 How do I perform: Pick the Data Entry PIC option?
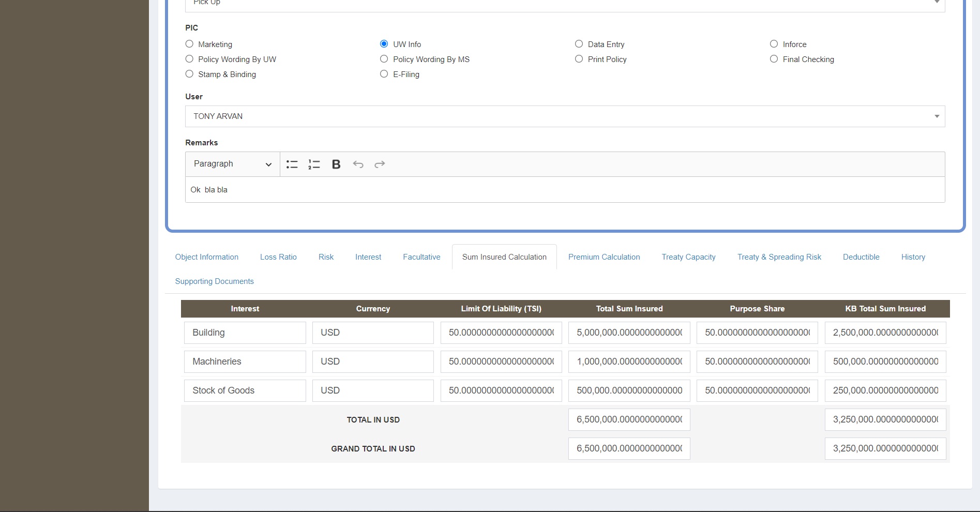pyautogui.click(x=579, y=44)
